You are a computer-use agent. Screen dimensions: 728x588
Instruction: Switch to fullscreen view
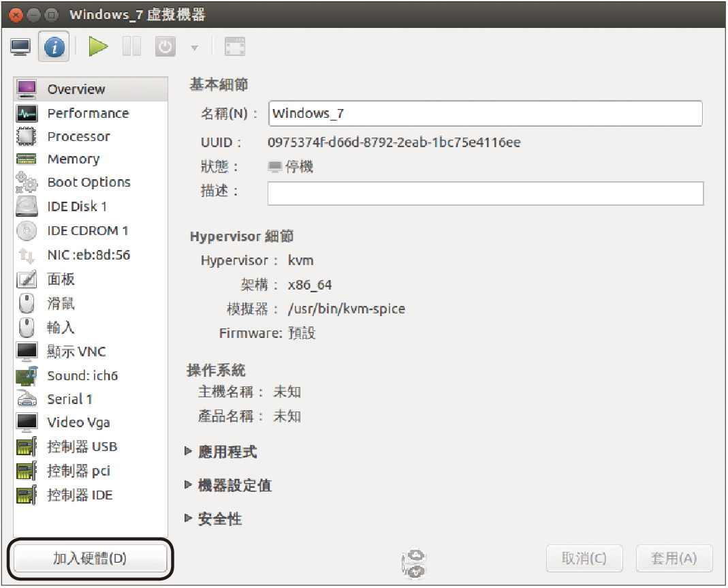pos(235,47)
